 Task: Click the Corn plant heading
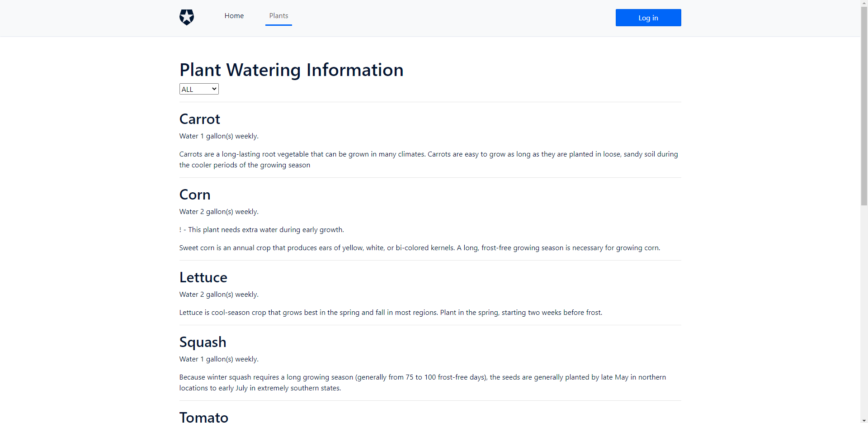pyautogui.click(x=195, y=195)
